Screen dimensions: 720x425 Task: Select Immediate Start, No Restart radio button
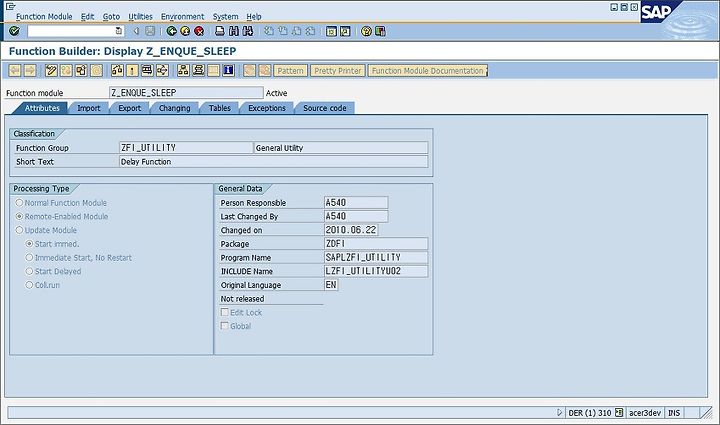point(29,257)
